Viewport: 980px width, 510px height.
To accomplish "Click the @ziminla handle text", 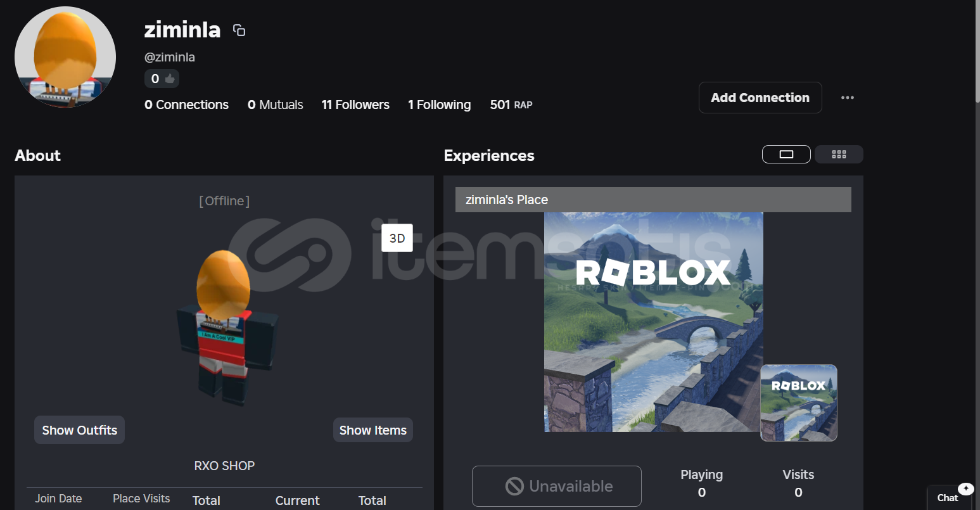I will click(x=170, y=57).
